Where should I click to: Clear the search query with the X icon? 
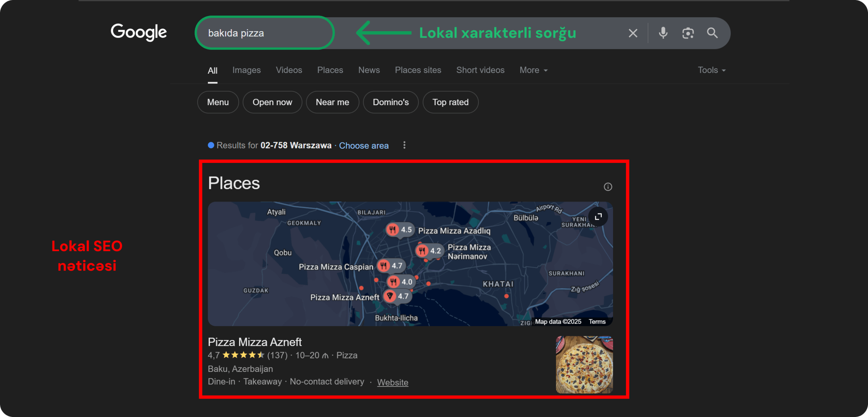coord(633,33)
